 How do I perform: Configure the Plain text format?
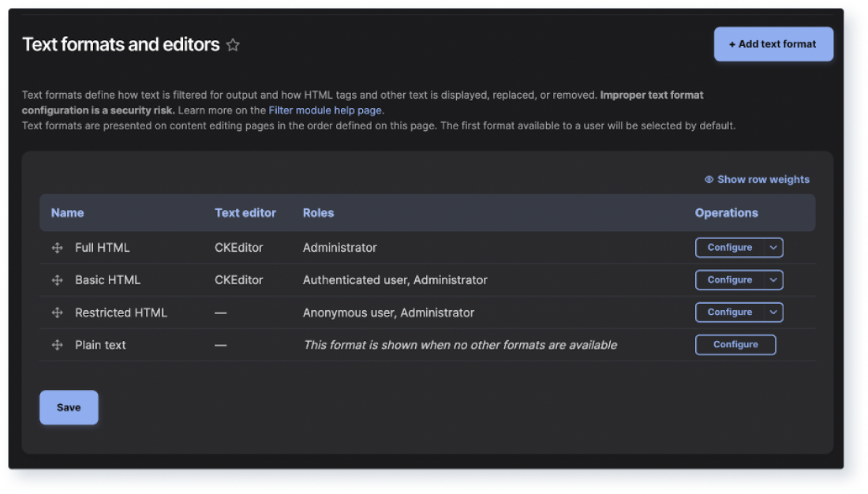pyautogui.click(x=735, y=345)
